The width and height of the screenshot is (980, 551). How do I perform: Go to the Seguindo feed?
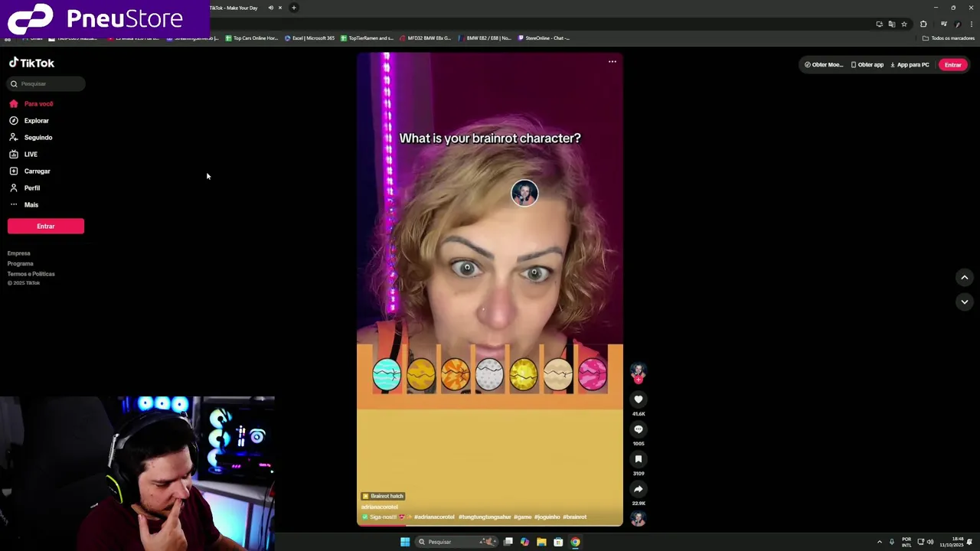point(31,137)
